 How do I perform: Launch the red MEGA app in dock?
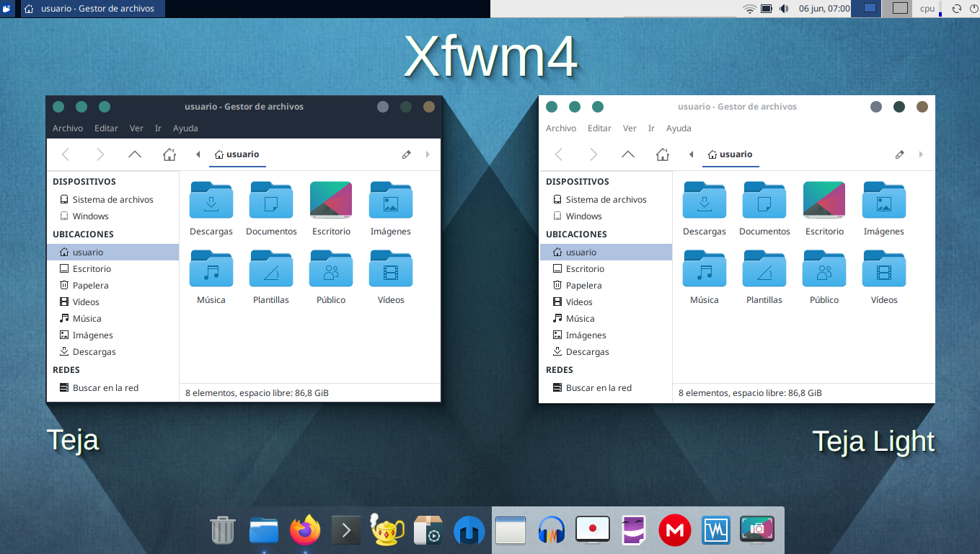click(675, 531)
